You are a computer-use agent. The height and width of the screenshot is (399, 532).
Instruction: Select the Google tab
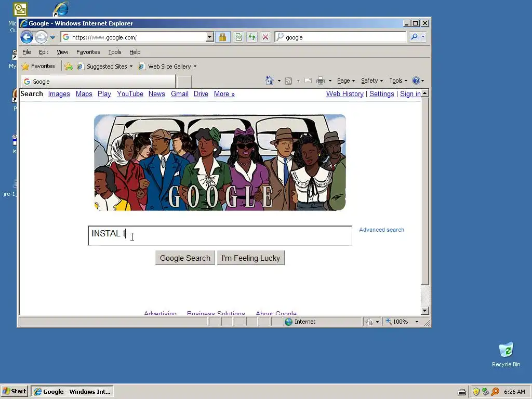(x=98, y=82)
